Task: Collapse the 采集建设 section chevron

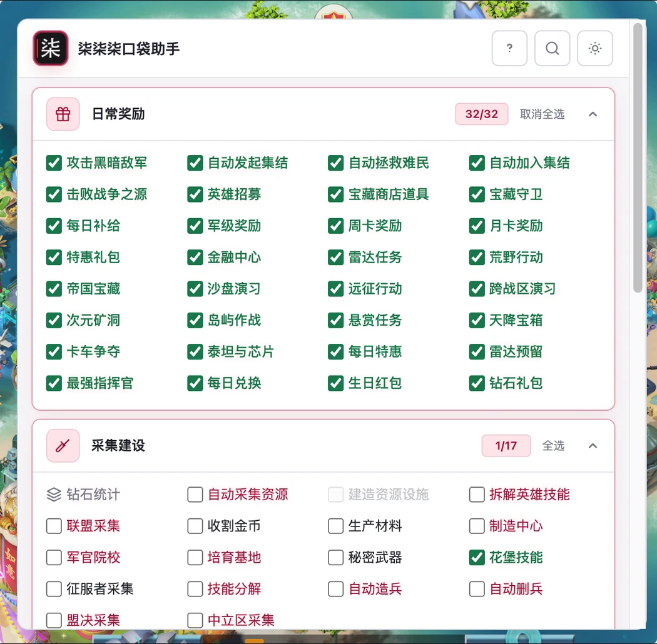Action: pos(593,446)
